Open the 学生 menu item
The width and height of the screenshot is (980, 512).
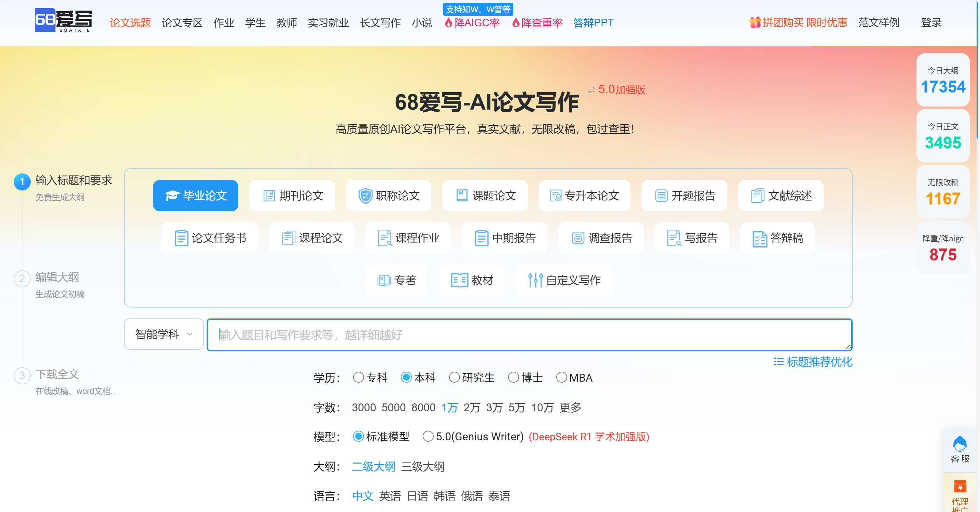pyautogui.click(x=255, y=23)
